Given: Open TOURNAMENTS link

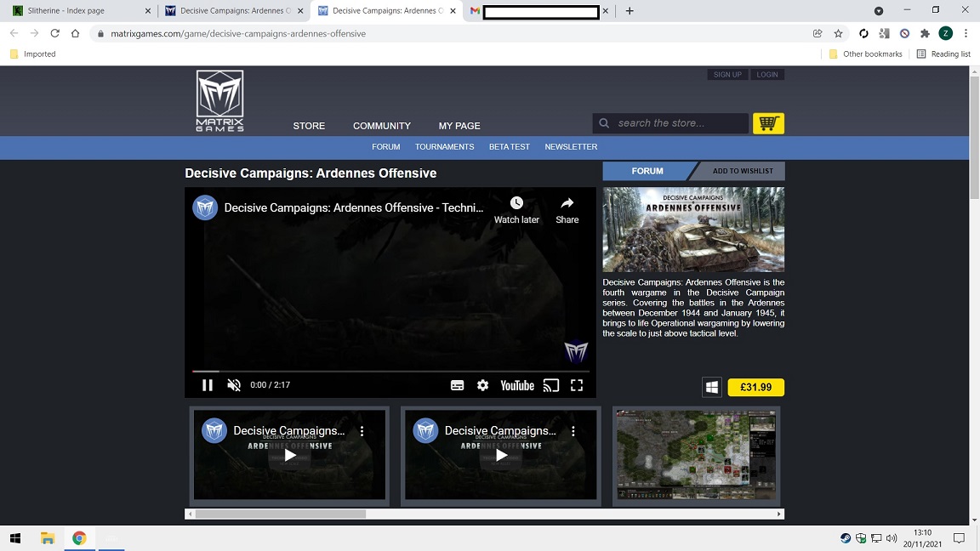Looking at the screenshot, I should (x=444, y=147).
